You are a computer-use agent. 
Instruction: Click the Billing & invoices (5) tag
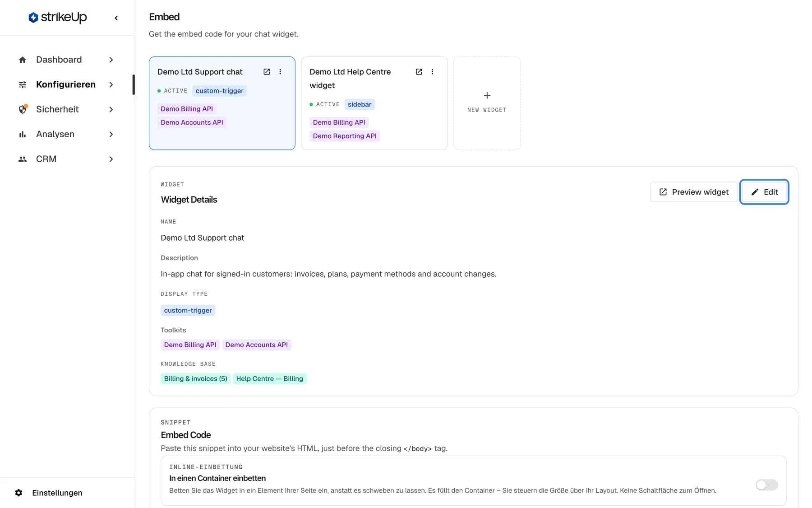point(195,378)
